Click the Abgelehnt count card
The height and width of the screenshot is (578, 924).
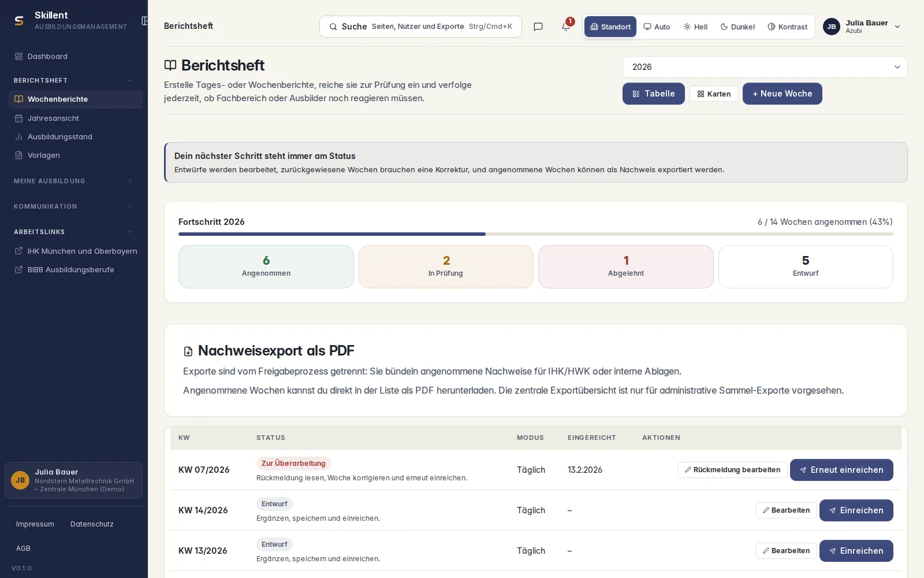point(626,266)
